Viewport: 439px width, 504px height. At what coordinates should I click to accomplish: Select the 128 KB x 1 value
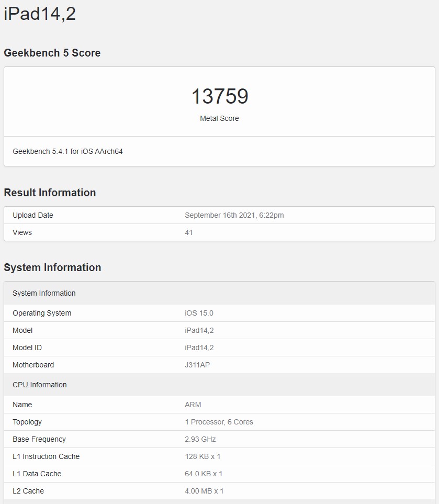(x=202, y=456)
